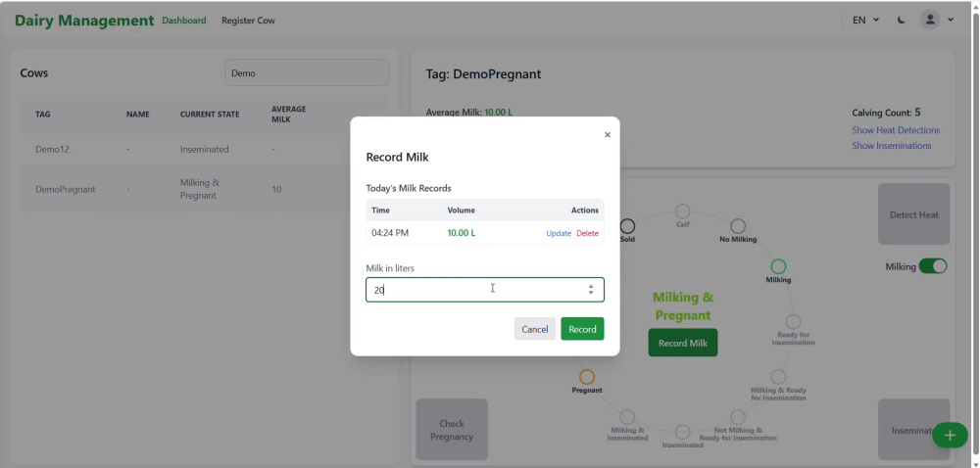Click the NAME column header
The height and width of the screenshot is (468, 980).
tap(137, 115)
